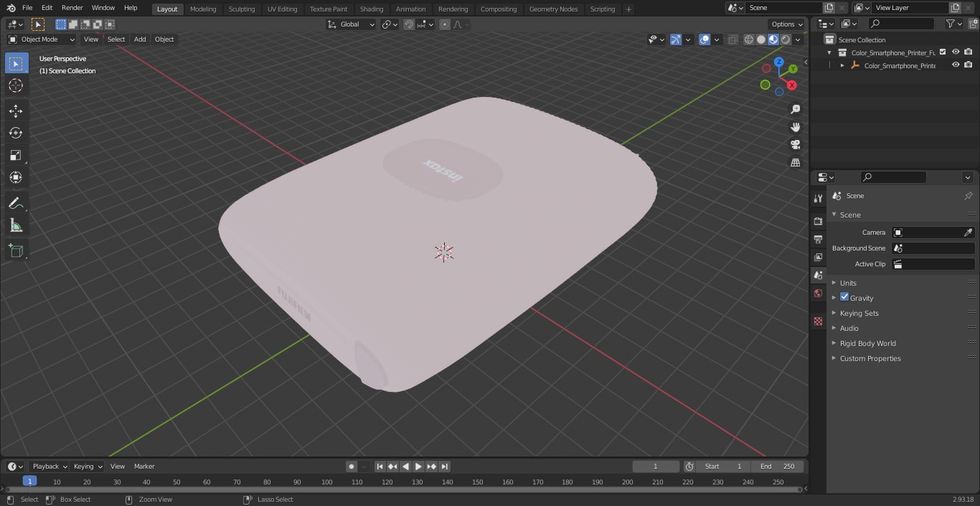Screen dimensions: 980x506
Task: Set rendered viewport shading
Action: [786, 39]
